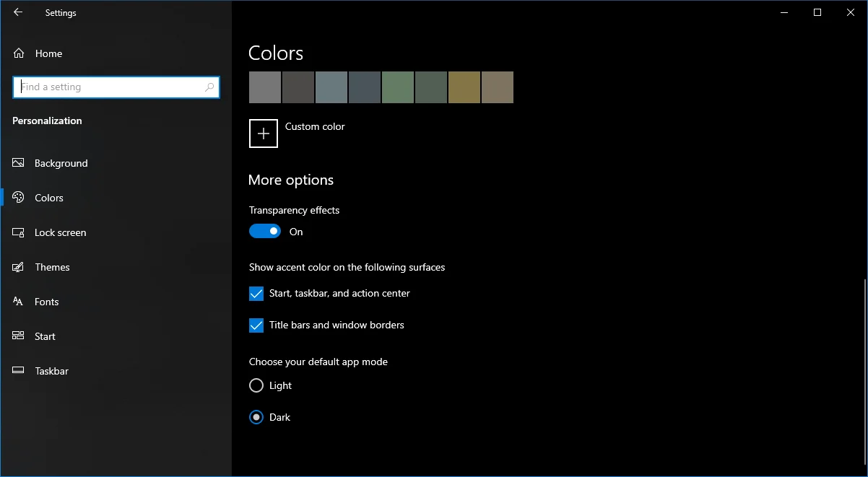Select the Light app mode

point(256,386)
